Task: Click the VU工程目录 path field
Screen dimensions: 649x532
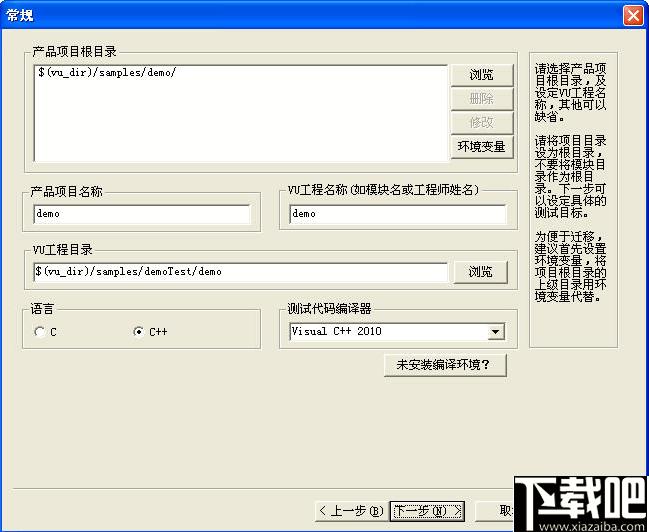Action: tap(239, 271)
